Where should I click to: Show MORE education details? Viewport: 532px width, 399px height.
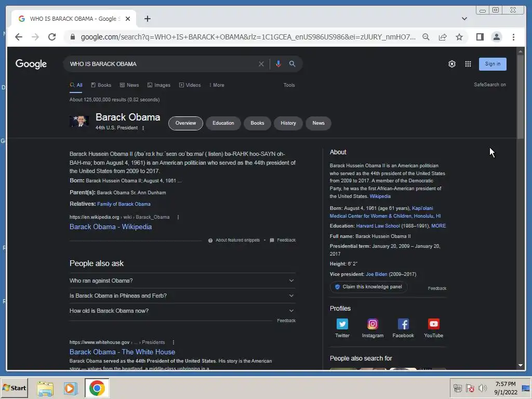[438, 225]
